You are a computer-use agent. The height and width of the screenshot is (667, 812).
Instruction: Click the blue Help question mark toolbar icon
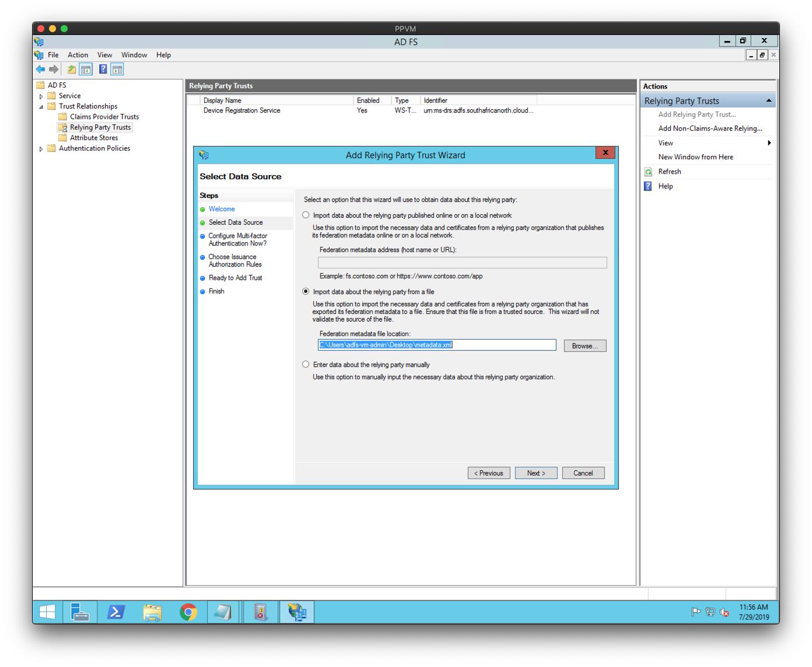[x=103, y=69]
